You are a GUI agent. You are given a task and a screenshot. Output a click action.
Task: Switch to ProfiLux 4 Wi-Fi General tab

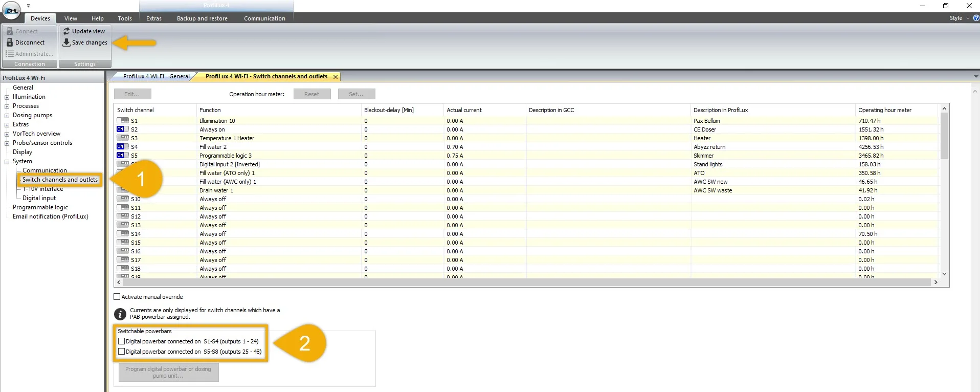[x=156, y=77]
